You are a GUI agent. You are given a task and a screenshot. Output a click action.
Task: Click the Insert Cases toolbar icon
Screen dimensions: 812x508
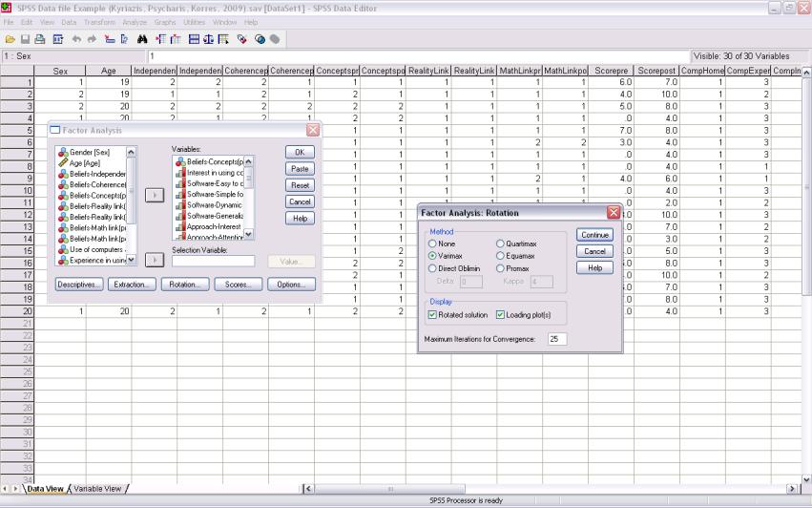click(x=160, y=39)
